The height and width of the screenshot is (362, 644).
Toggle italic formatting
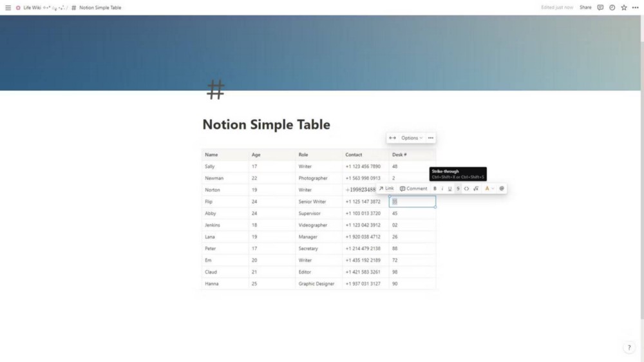442,189
